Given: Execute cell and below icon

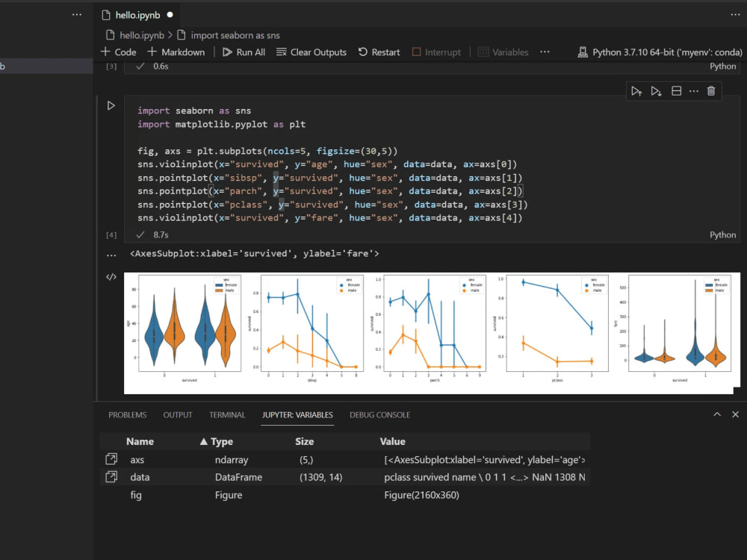Looking at the screenshot, I should coord(656,91).
